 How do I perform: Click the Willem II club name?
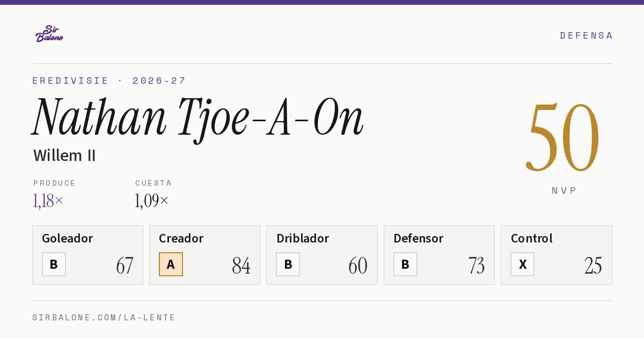click(64, 156)
